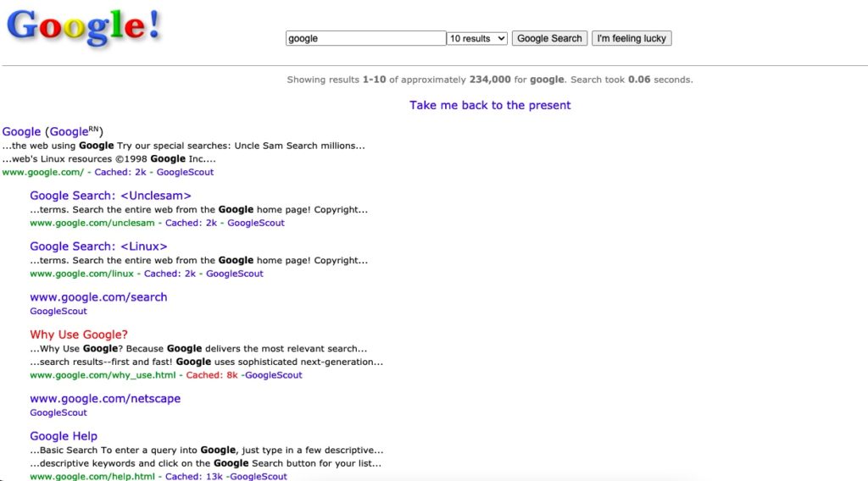Click the www.google.com/linux green URL
The height and width of the screenshot is (481, 868).
point(81,274)
